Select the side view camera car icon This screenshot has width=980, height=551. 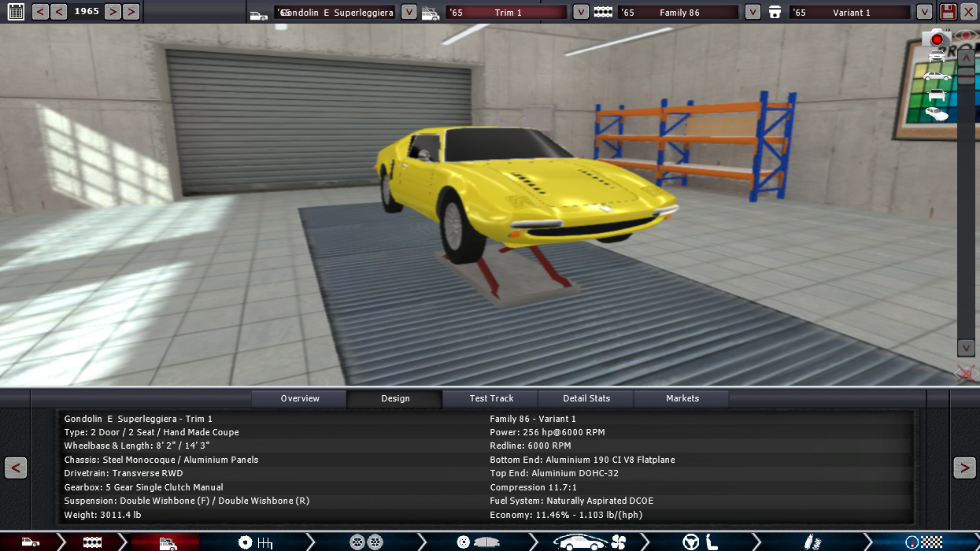point(937,76)
